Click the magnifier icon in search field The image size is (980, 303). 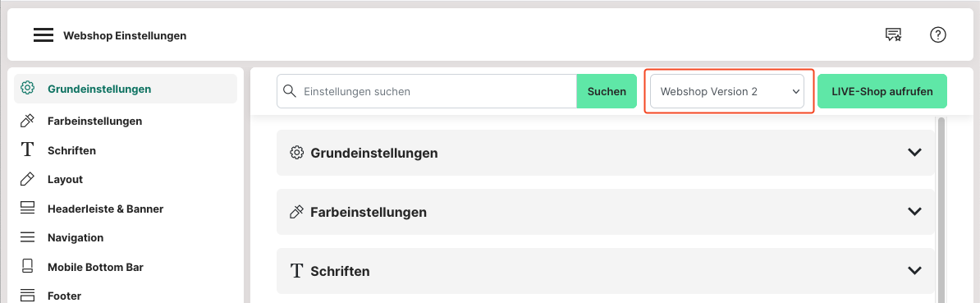point(290,91)
